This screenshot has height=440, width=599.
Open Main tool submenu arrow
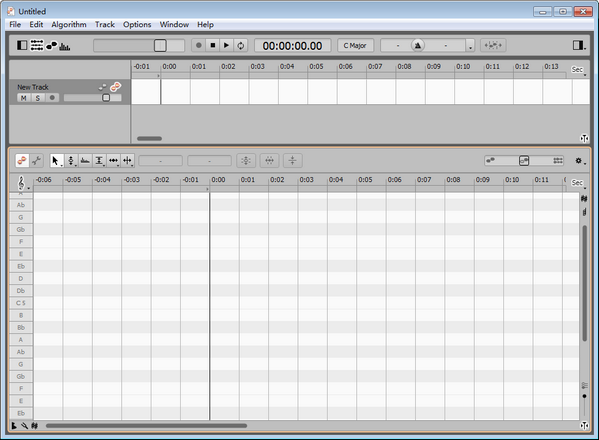62,165
